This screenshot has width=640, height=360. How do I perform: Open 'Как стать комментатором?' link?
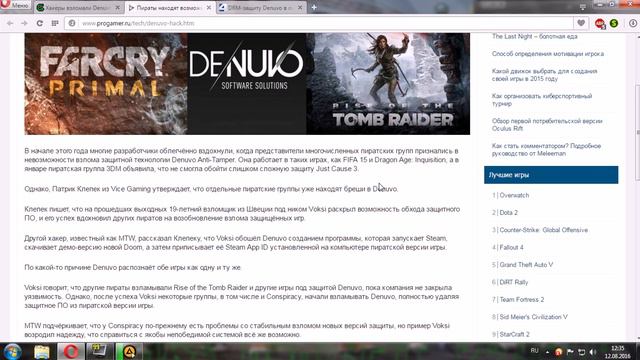click(x=546, y=149)
